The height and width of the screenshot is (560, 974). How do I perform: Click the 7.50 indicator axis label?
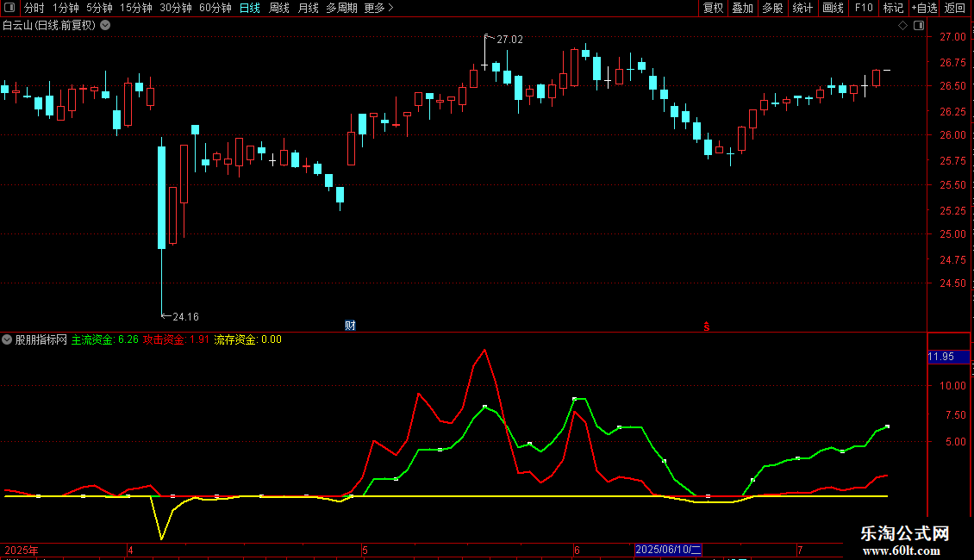956,414
